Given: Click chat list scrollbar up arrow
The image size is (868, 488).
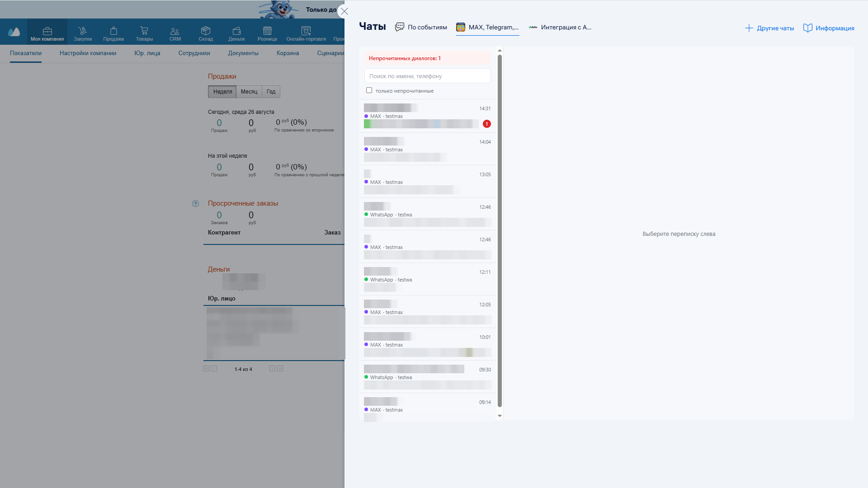Looking at the screenshot, I should click(x=500, y=51).
